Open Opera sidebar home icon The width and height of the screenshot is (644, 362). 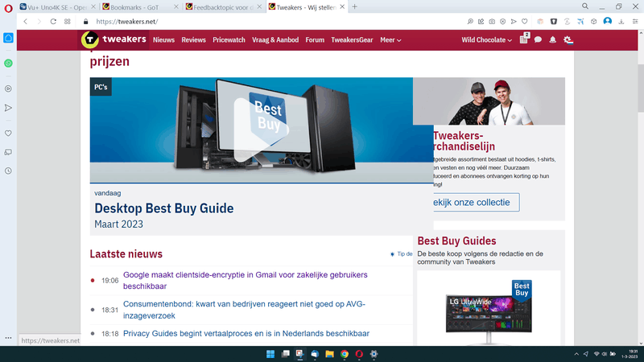click(x=8, y=38)
